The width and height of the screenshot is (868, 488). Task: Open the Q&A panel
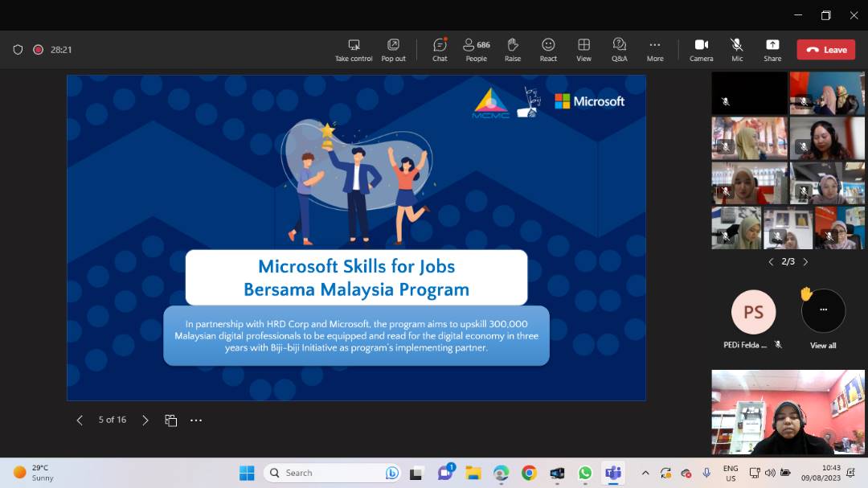620,50
